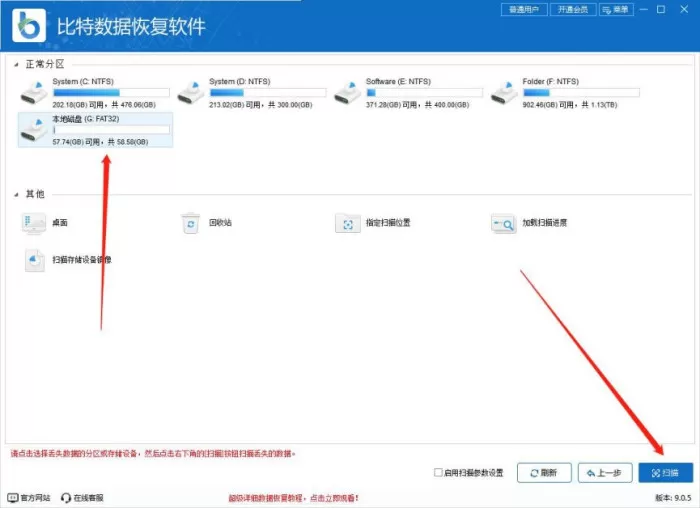This screenshot has height=508, width=700.
Task: Collapse the 其他 section
Action: [16, 194]
